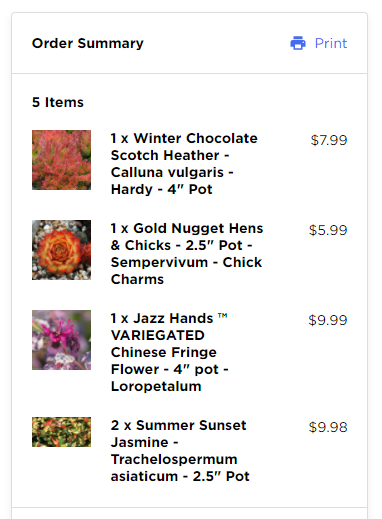View the Summer Sunset Jasmine thumbnail
382x519 pixels.
tap(61, 432)
